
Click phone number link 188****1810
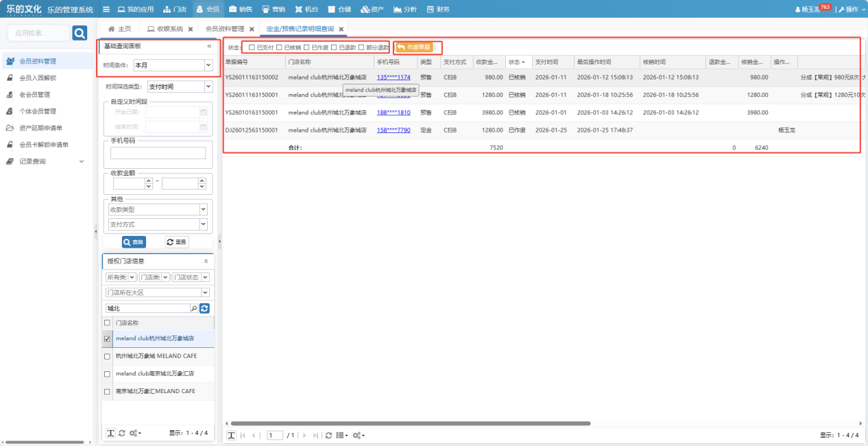[x=394, y=112]
